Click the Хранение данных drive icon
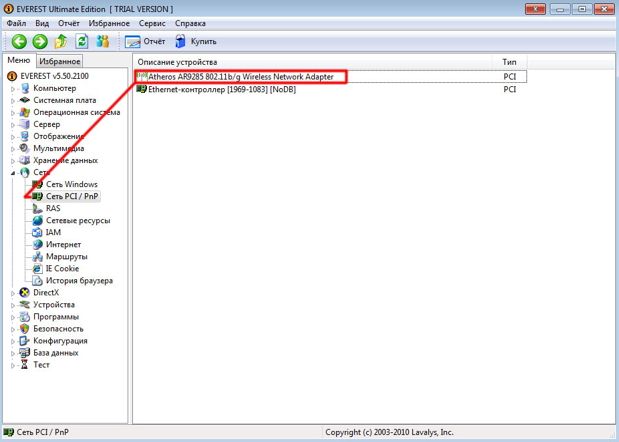This screenshot has width=619, height=442. point(24,160)
